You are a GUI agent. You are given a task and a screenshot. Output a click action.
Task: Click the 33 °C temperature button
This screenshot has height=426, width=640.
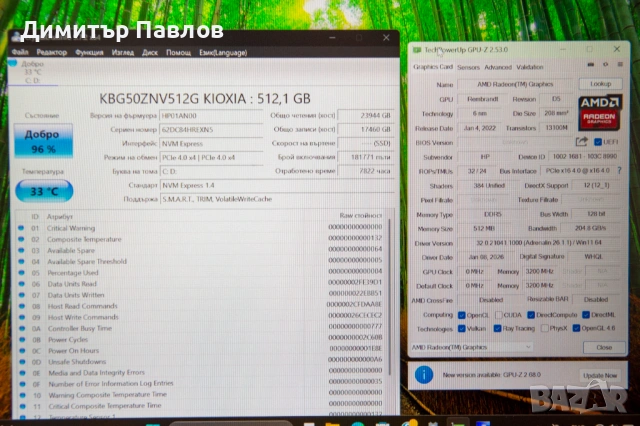[44, 191]
